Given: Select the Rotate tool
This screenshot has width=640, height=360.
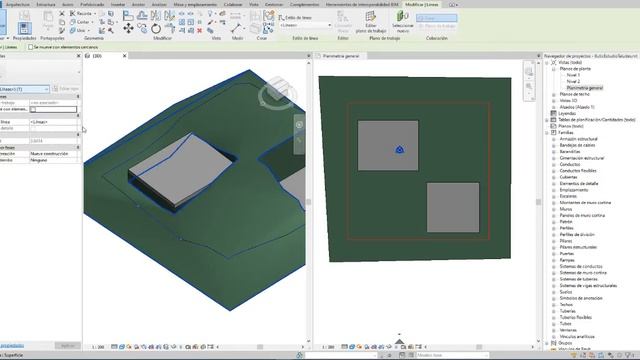Looking at the screenshot, I should pyautogui.click(x=156, y=29).
